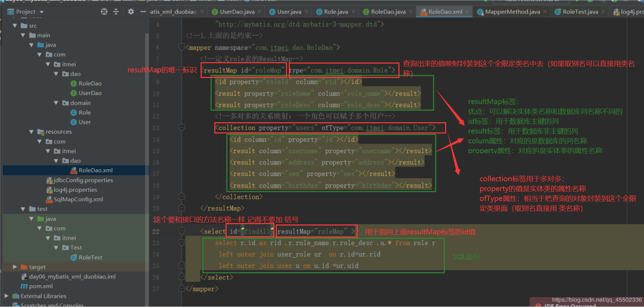Open IDE Error Occurred notification

tap(570, 305)
